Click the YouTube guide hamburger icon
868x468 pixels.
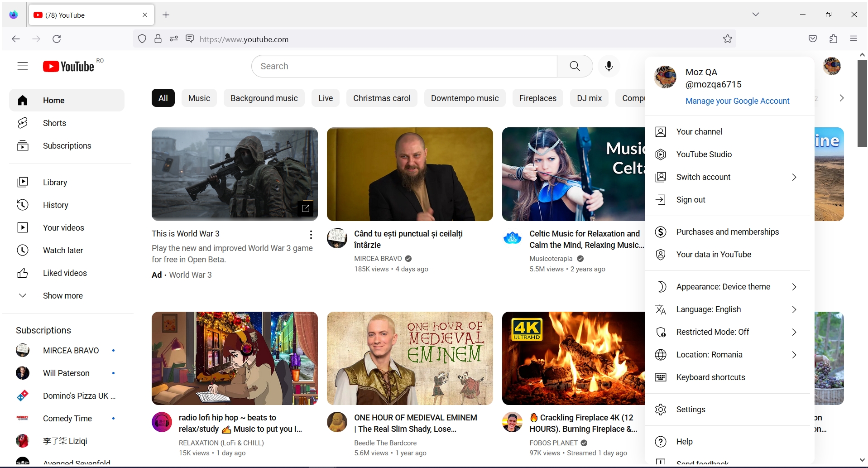pyautogui.click(x=22, y=66)
